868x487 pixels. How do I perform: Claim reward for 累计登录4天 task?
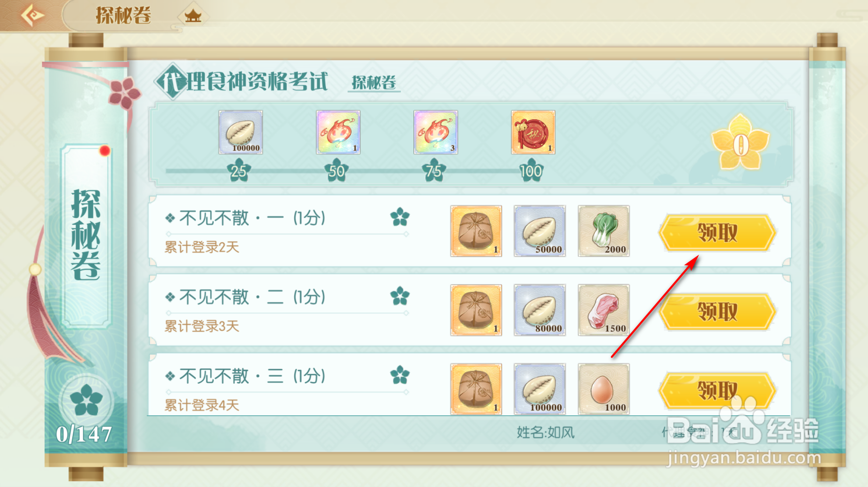717,391
